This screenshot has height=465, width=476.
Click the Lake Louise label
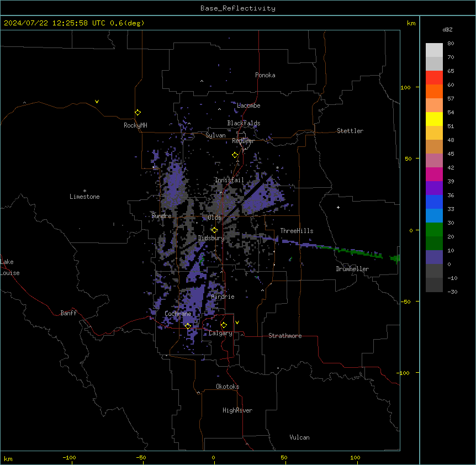10,267
